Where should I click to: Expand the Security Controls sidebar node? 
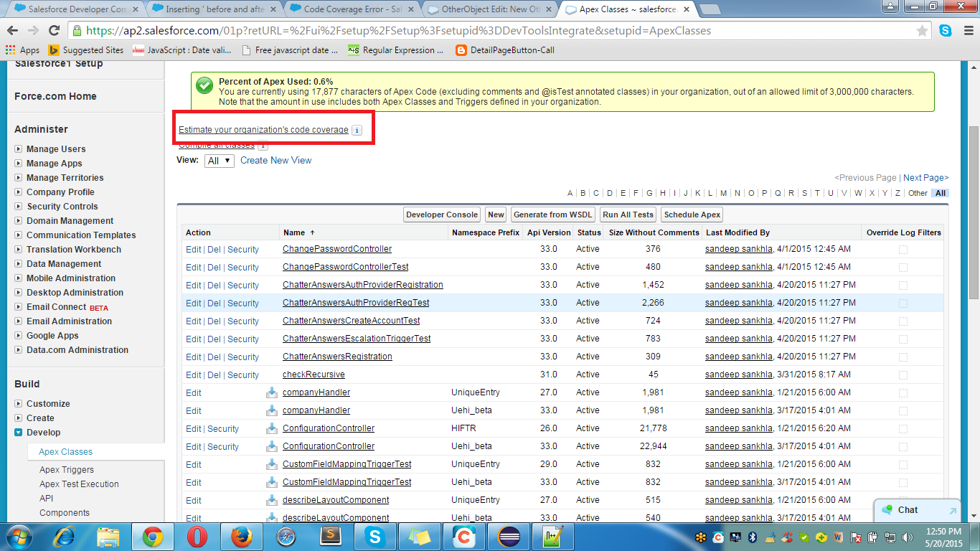tap(19, 207)
